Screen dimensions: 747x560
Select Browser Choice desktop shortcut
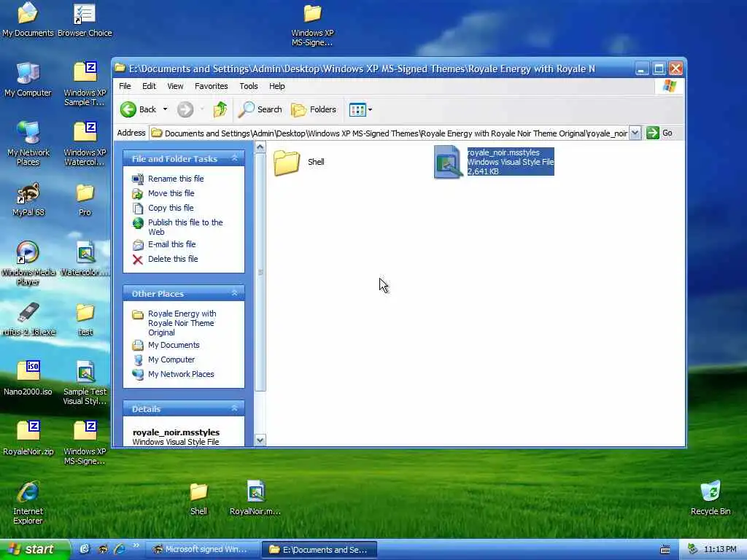[x=85, y=20]
